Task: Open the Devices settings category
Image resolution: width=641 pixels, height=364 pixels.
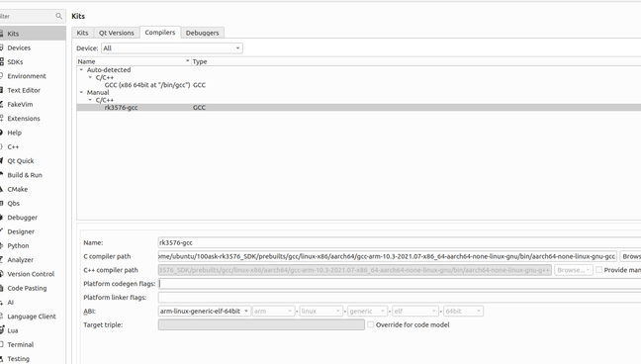Action: coord(33,47)
